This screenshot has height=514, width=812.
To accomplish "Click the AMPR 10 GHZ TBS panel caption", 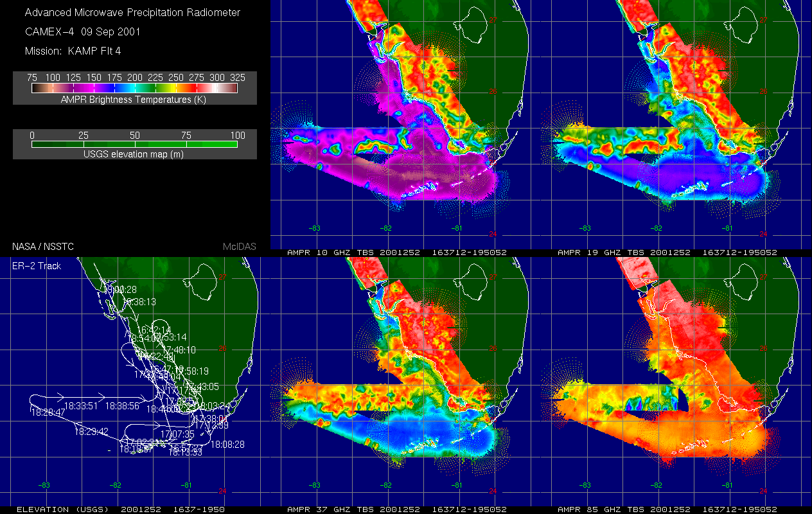I will (x=398, y=253).
